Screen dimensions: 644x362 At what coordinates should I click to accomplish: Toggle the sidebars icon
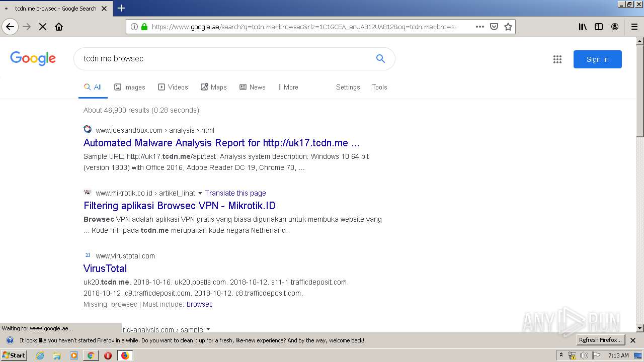(x=599, y=27)
